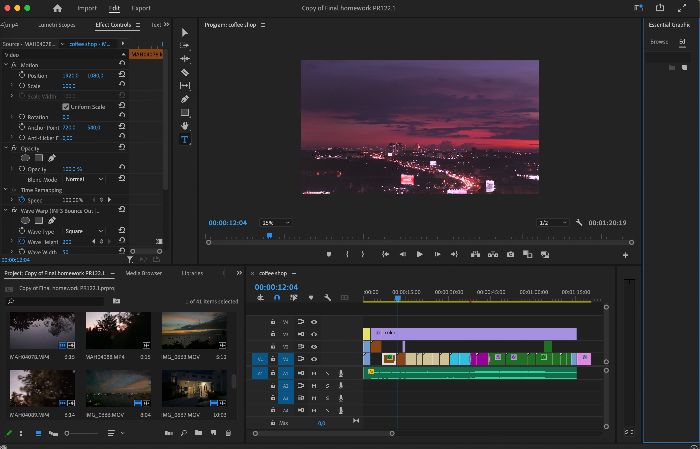Open Program Monitor settings wrench

(x=579, y=222)
